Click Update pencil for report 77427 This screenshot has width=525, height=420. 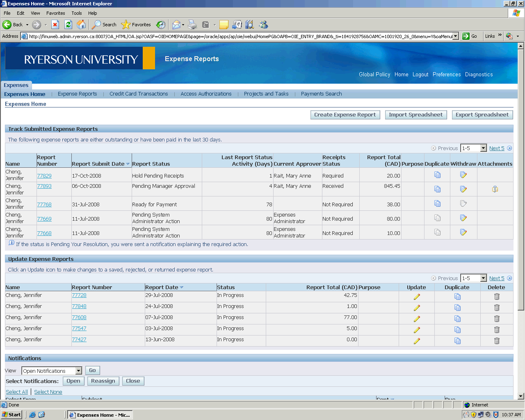point(417,341)
